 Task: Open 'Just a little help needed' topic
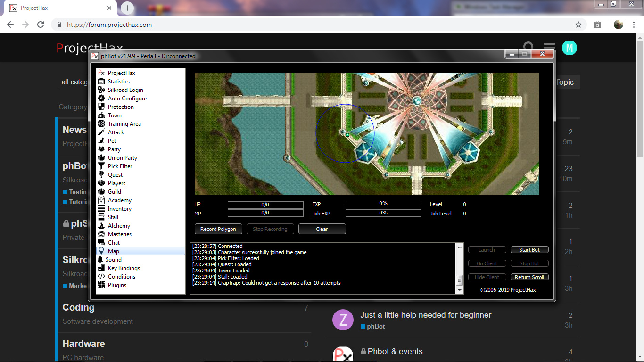pos(426,315)
